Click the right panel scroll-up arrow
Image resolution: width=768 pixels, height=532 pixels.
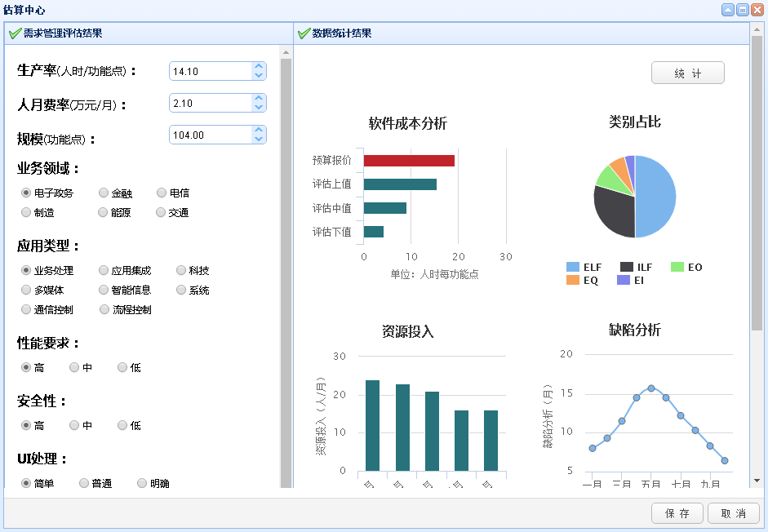click(757, 29)
